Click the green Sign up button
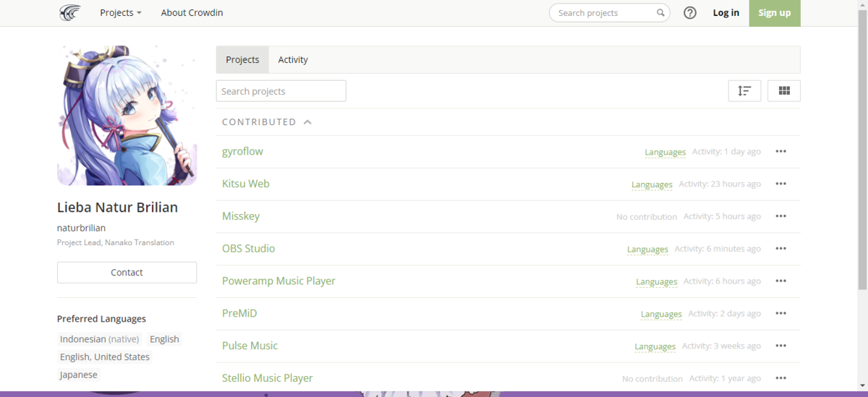This screenshot has width=868, height=397. [x=774, y=13]
